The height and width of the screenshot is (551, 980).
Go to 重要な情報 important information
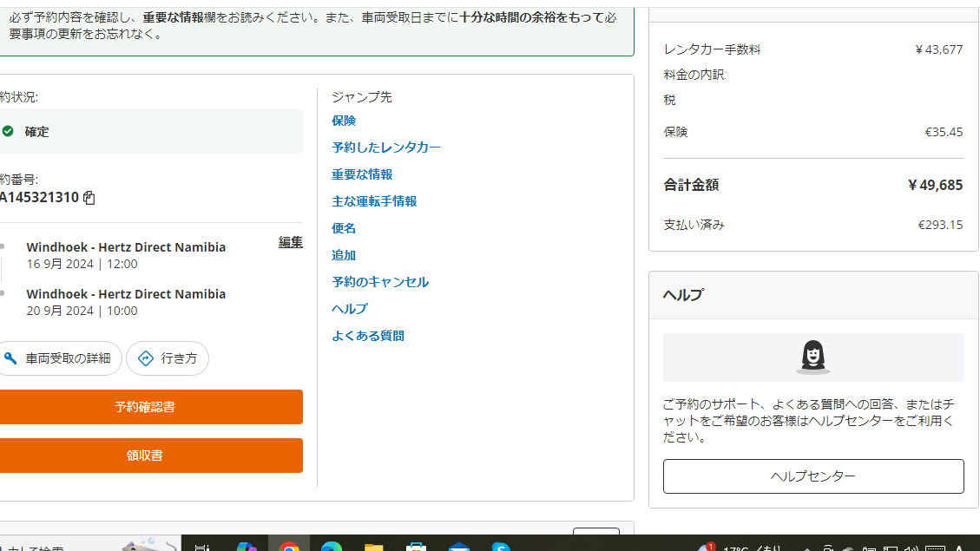tap(362, 174)
